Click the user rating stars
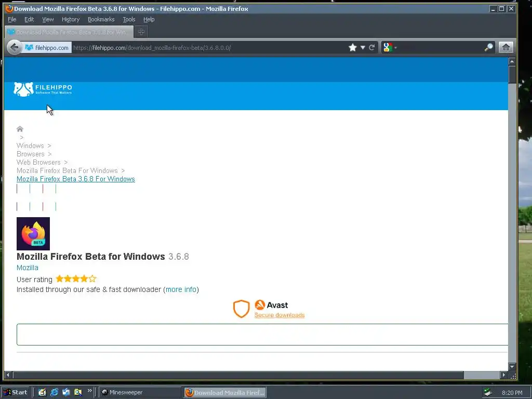Image resolution: width=532 pixels, height=399 pixels. [x=76, y=279]
